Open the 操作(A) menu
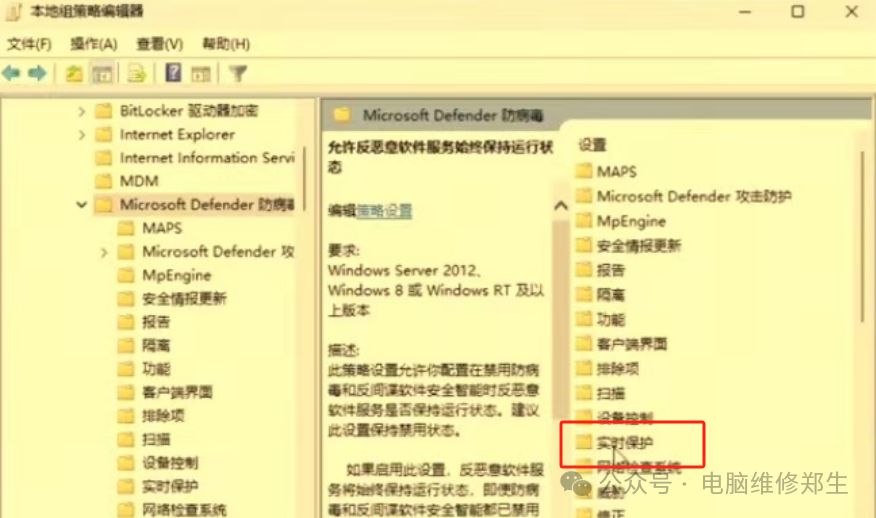 pos(93,44)
